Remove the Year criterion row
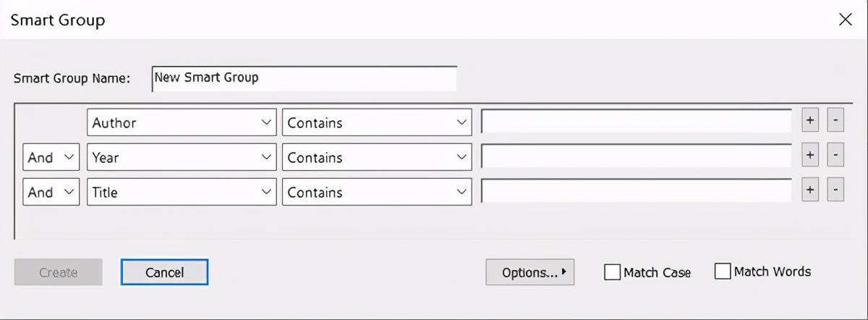This screenshot has height=320, width=868. click(x=835, y=157)
